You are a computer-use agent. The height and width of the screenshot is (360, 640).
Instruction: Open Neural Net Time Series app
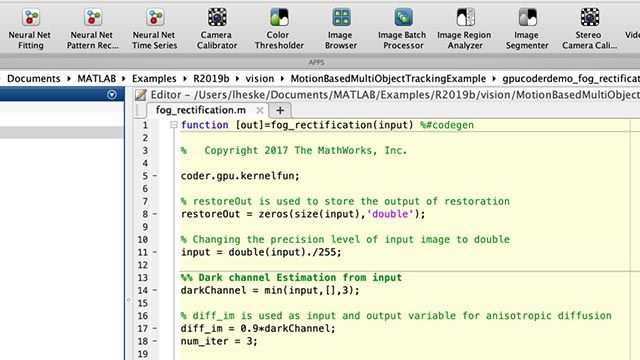tap(155, 29)
